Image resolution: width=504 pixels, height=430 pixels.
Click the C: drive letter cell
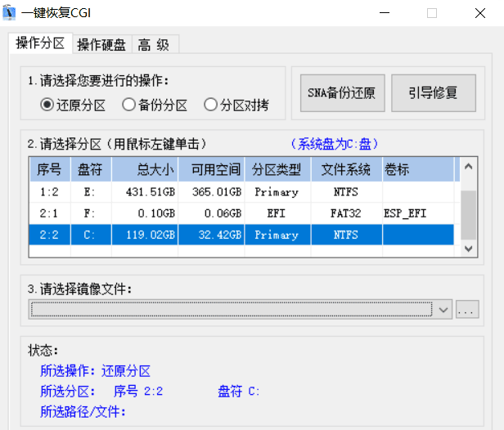pyautogui.click(x=90, y=235)
